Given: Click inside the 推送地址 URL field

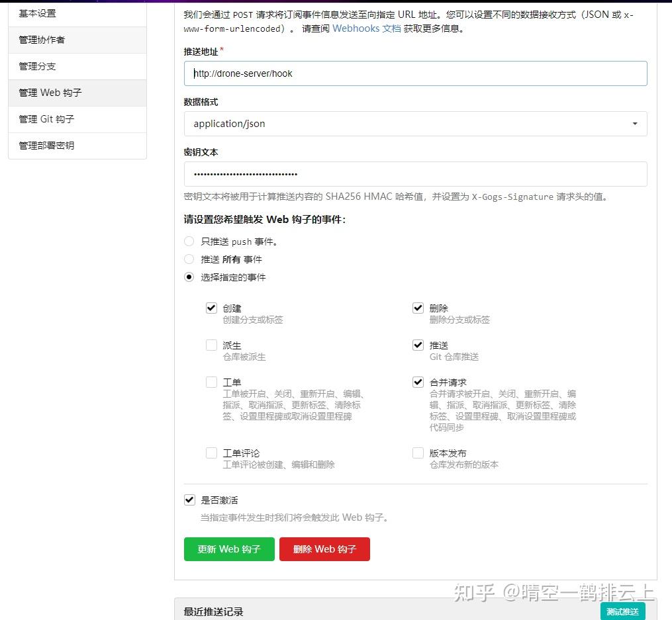Looking at the screenshot, I should 415,73.
